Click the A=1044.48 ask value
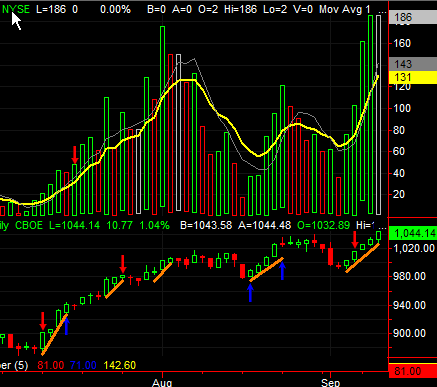 click(264, 225)
